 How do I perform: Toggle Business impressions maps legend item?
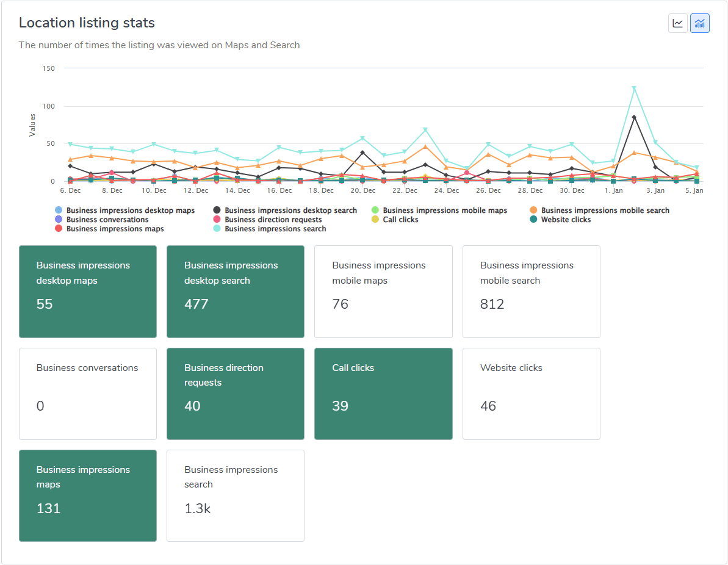pos(110,229)
